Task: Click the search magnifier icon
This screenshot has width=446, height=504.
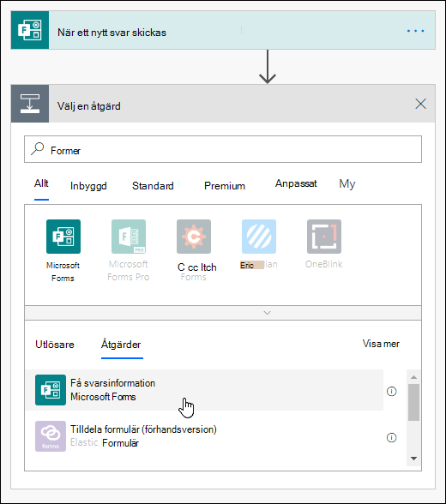Action: point(38,149)
